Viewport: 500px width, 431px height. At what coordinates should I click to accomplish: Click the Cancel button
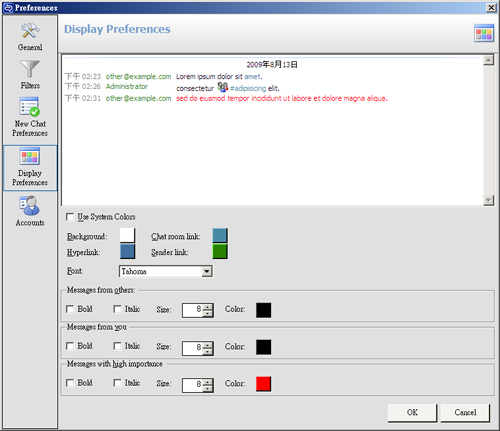pos(465,413)
